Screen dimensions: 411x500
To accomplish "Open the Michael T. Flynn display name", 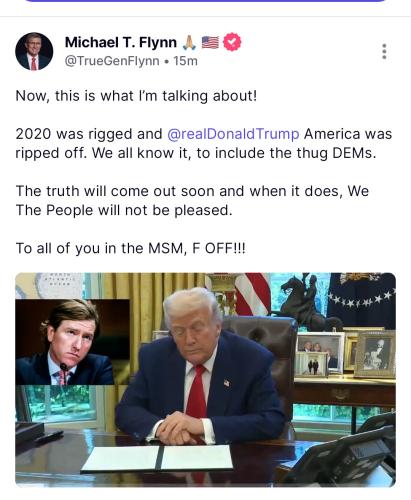I will click(121, 42).
